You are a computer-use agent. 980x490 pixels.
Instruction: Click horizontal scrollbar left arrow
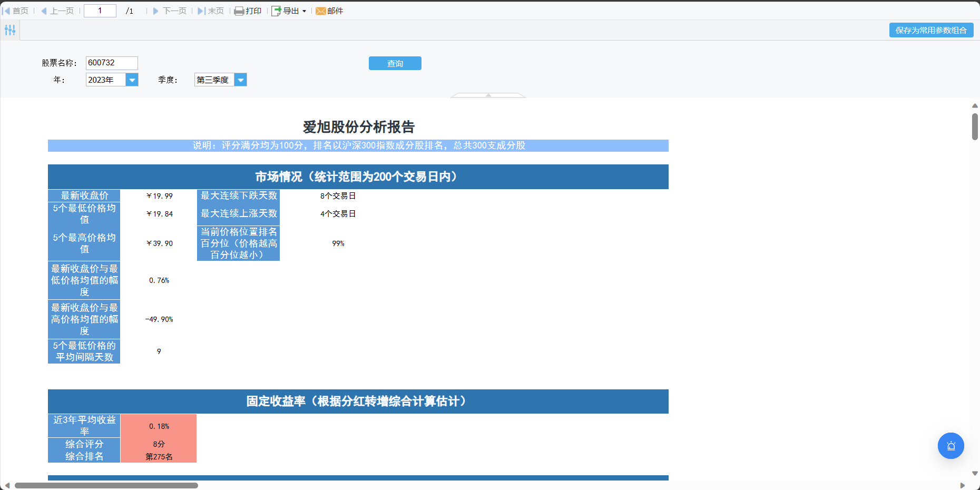(7, 485)
